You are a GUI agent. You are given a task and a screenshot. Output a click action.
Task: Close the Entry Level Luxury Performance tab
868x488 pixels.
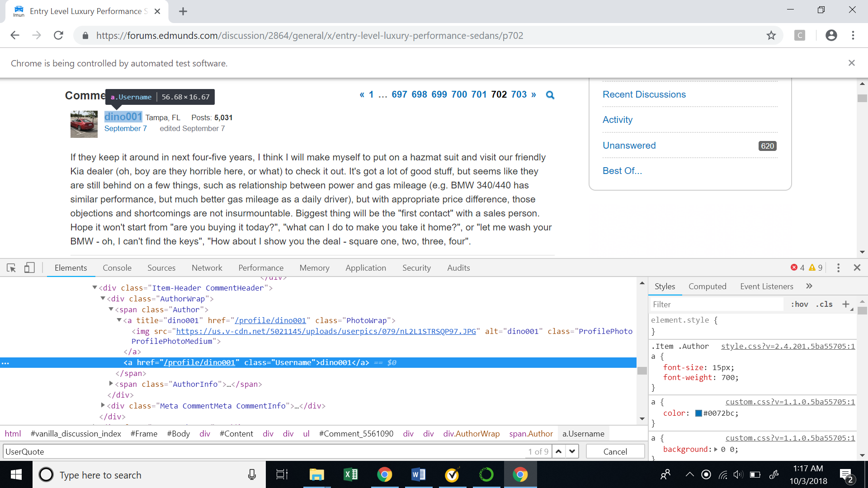[x=157, y=11]
